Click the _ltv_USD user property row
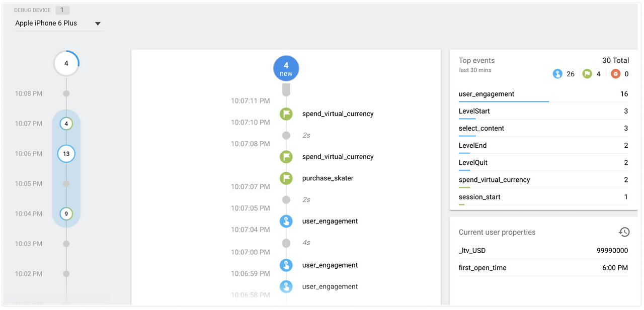Screen dimensions: 644x310 point(543,250)
